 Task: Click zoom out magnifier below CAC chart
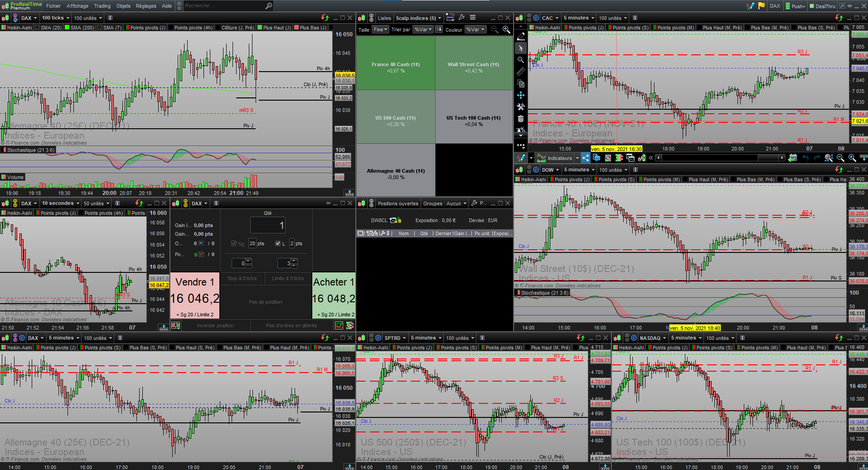[840, 158]
